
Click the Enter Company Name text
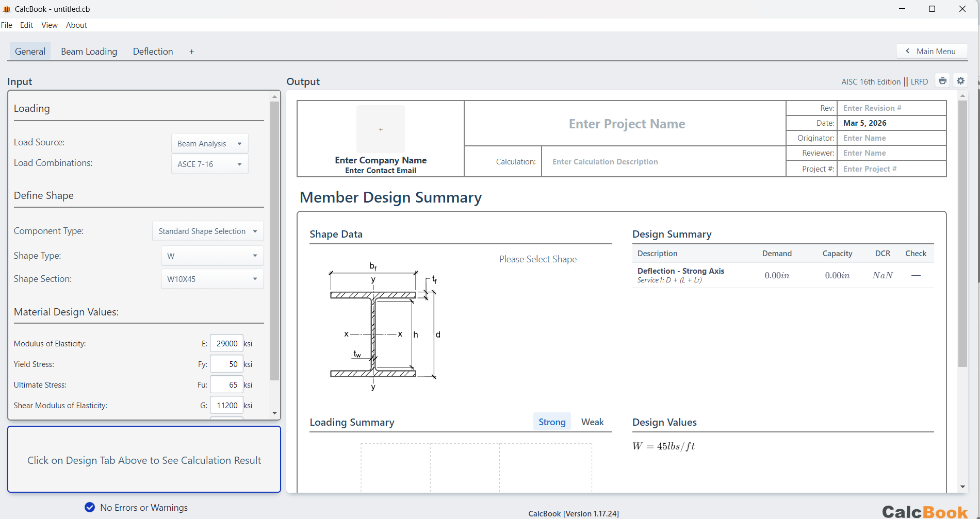coord(381,160)
